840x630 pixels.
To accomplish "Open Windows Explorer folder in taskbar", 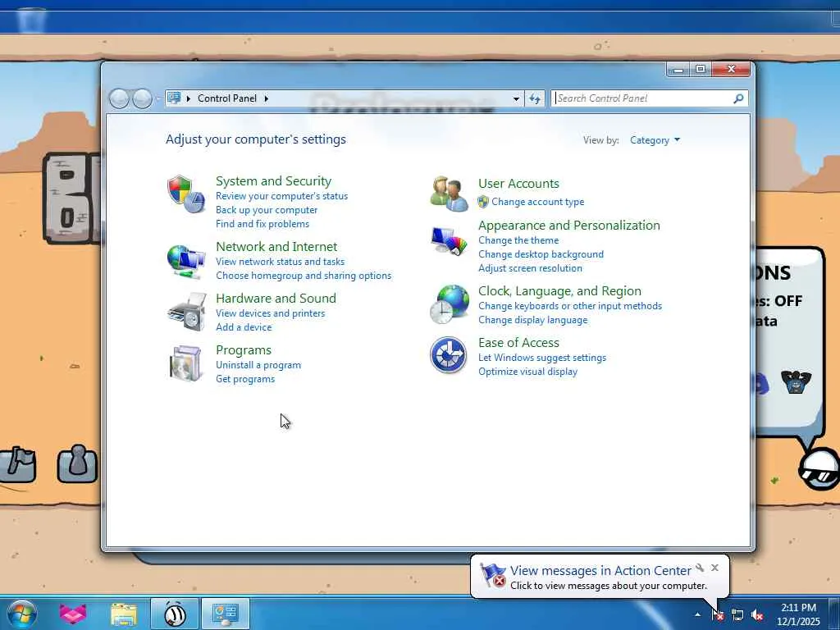I will click(x=124, y=614).
